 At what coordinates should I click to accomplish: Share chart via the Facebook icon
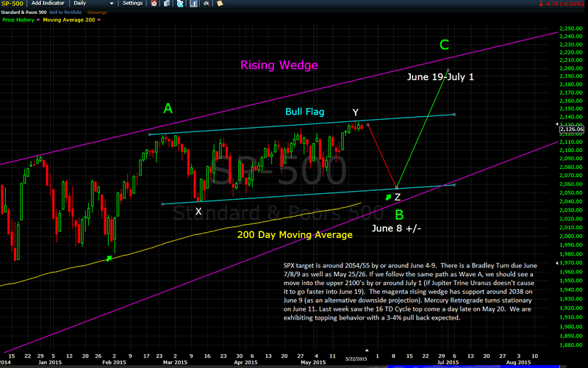pos(193,4)
